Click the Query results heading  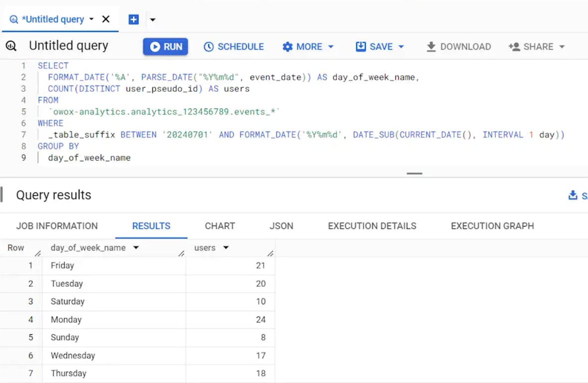[54, 195]
